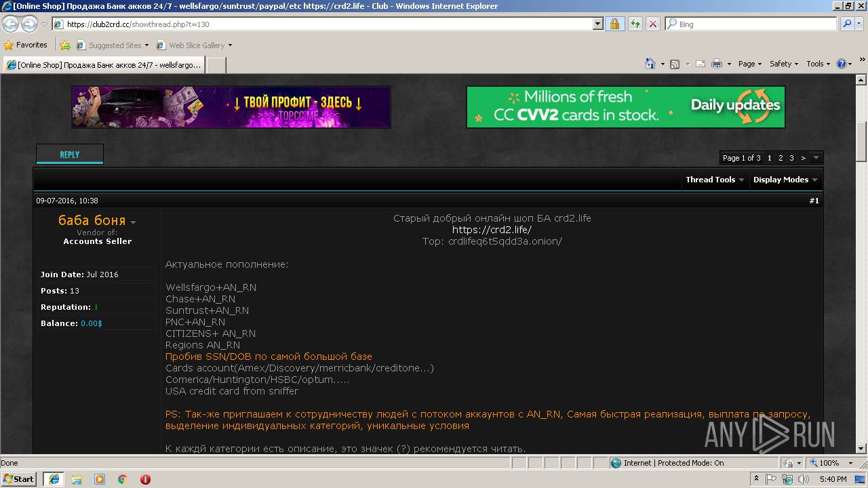Open the Home button dropdown arrow

tap(663, 64)
